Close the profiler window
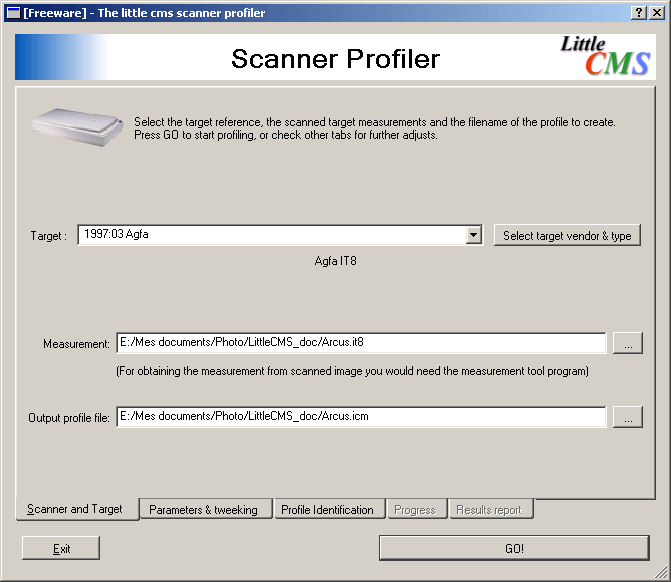The image size is (671, 582). (657, 13)
